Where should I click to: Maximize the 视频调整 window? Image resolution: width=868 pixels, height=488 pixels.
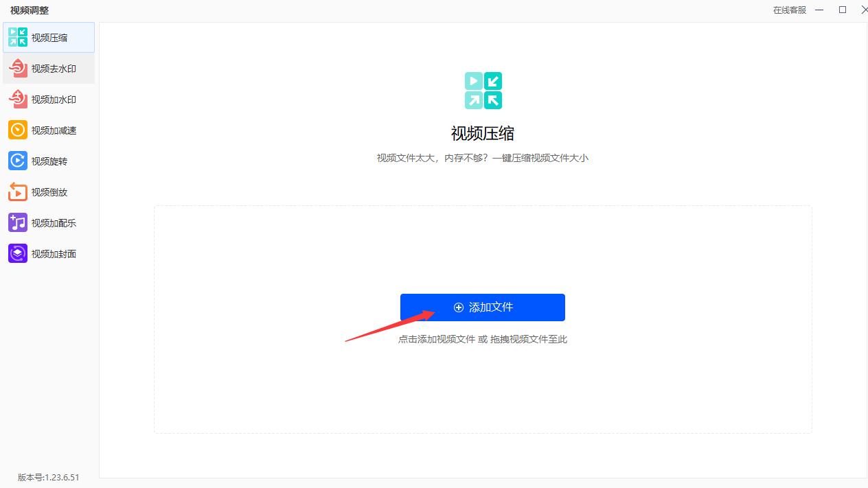click(843, 10)
